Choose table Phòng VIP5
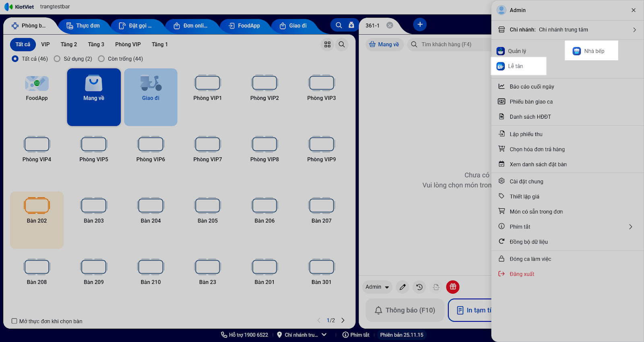Screen dimensions: 644x342 pos(94,159)
